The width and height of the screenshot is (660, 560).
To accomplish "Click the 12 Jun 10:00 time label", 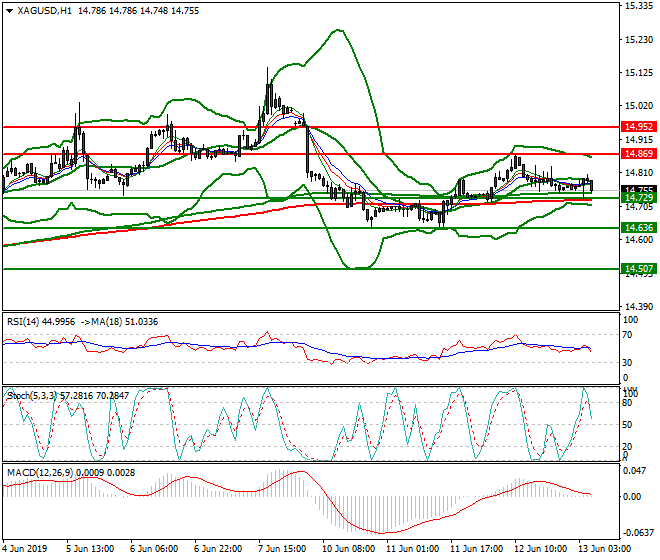I will tap(540, 549).
